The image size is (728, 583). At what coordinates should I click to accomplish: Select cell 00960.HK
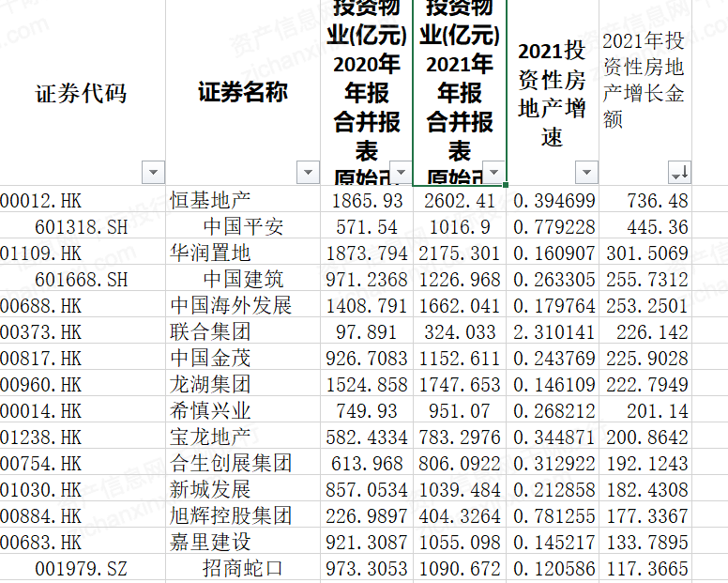click(83, 385)
